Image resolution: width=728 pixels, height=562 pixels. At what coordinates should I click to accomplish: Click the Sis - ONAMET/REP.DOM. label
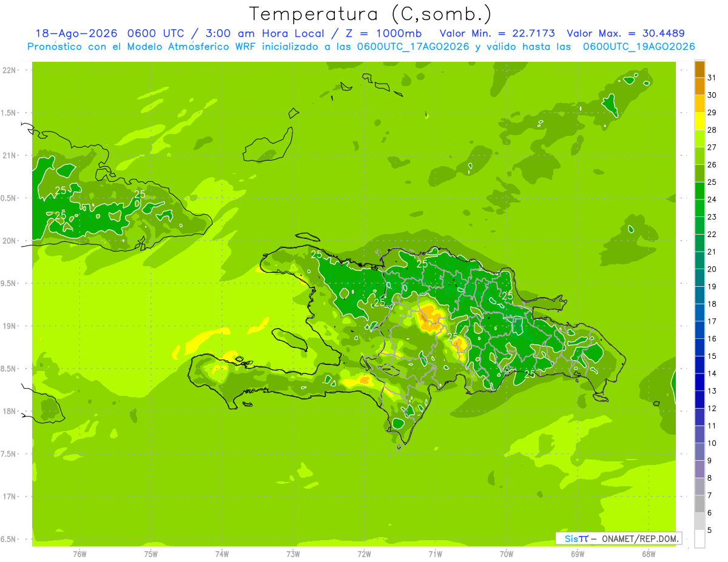(618, 538)
